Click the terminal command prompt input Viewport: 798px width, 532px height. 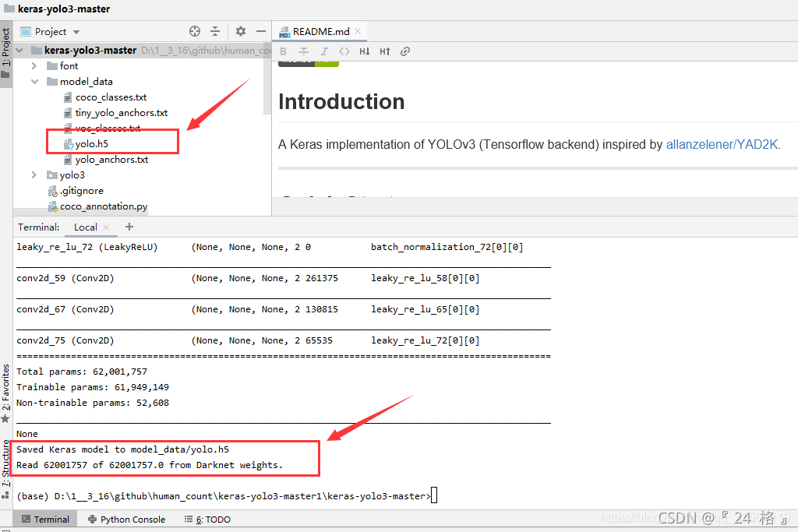433,496
